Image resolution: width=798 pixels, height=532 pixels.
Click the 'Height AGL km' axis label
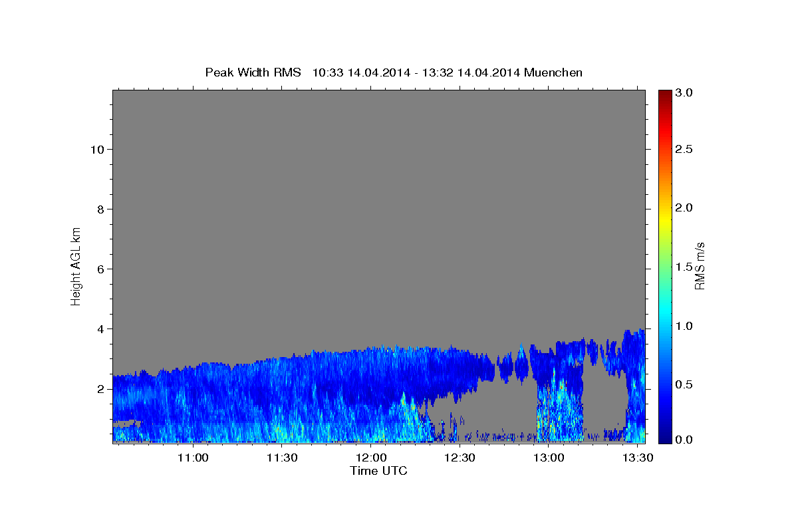[76, 266]
